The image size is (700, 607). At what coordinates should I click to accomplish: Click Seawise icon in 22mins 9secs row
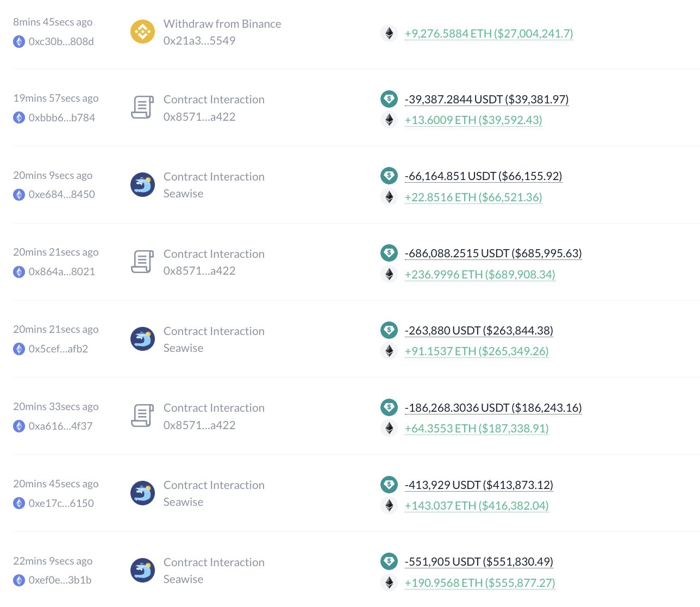pyautogui.click(x=142, y=571)
